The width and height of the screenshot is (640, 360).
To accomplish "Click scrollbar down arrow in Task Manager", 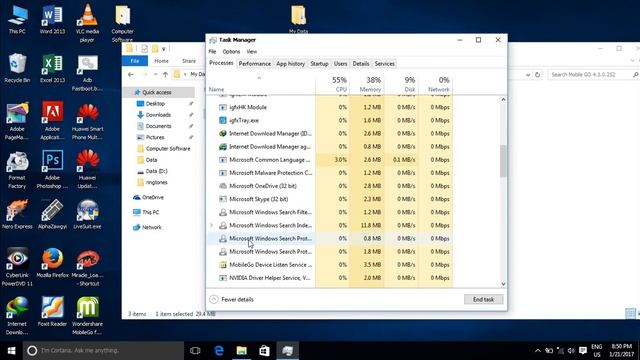I will 503,284.
